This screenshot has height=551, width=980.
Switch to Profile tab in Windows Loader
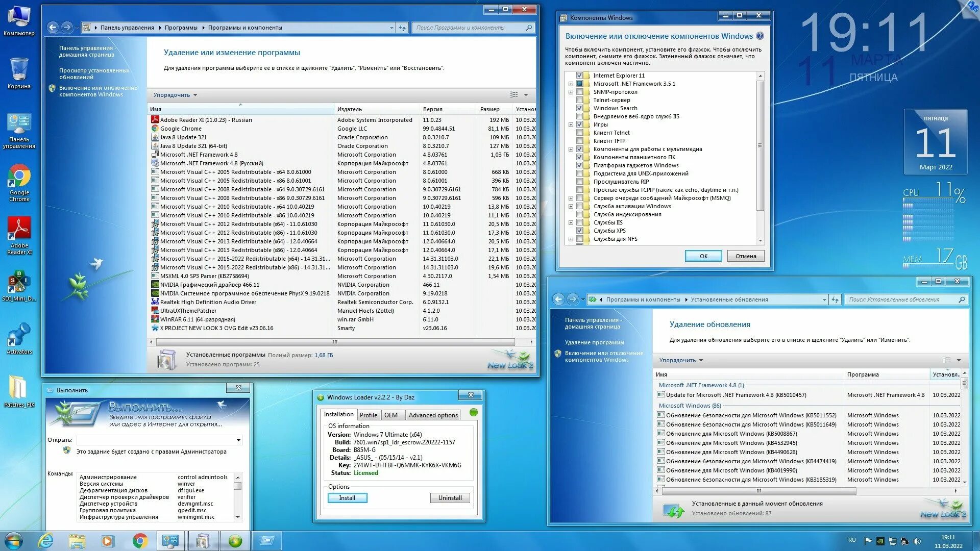point(368,415)
